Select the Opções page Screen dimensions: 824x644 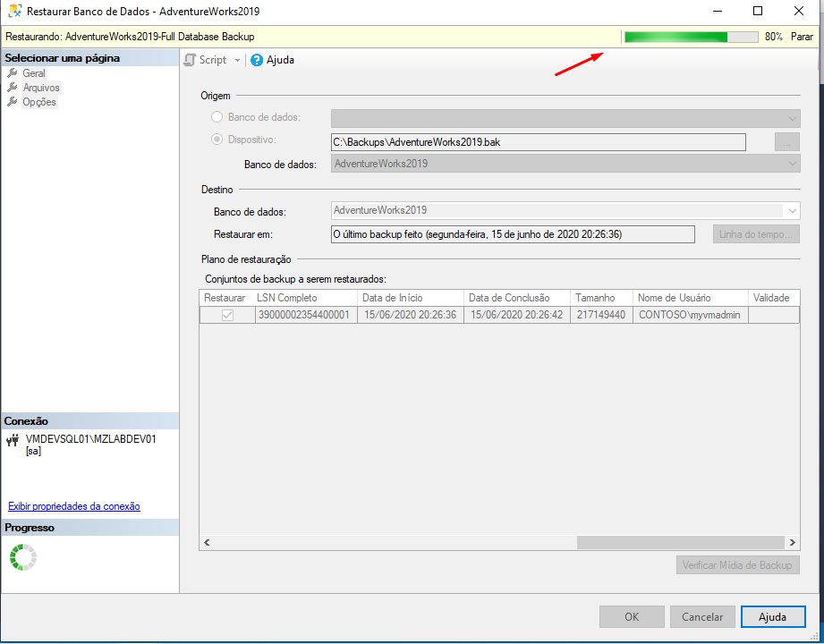(x=39, y=102)
